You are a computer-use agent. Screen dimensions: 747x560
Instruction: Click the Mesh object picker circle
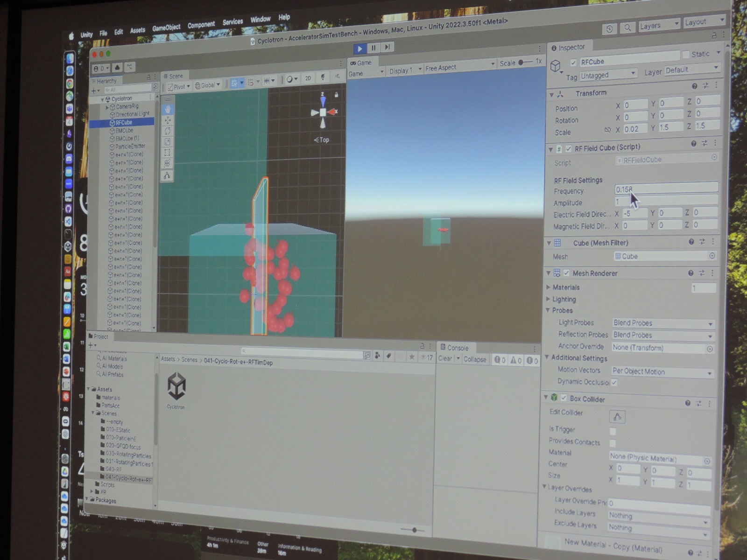pos(712,256)
